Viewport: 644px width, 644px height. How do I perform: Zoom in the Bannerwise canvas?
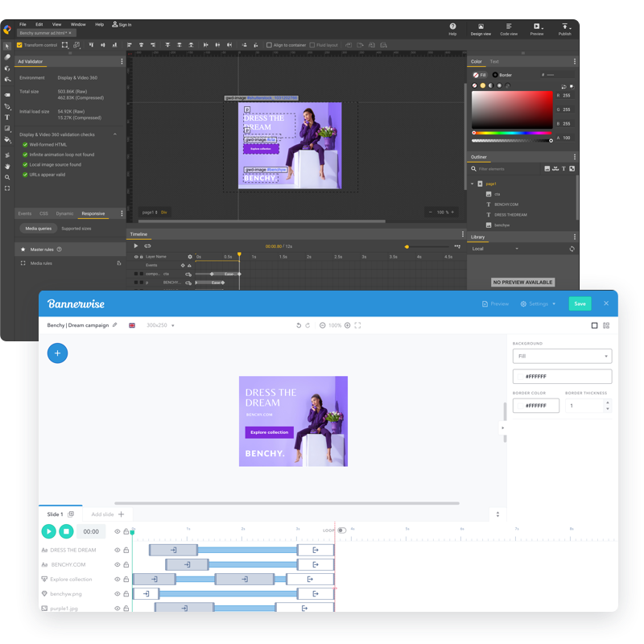pos(348,325)
